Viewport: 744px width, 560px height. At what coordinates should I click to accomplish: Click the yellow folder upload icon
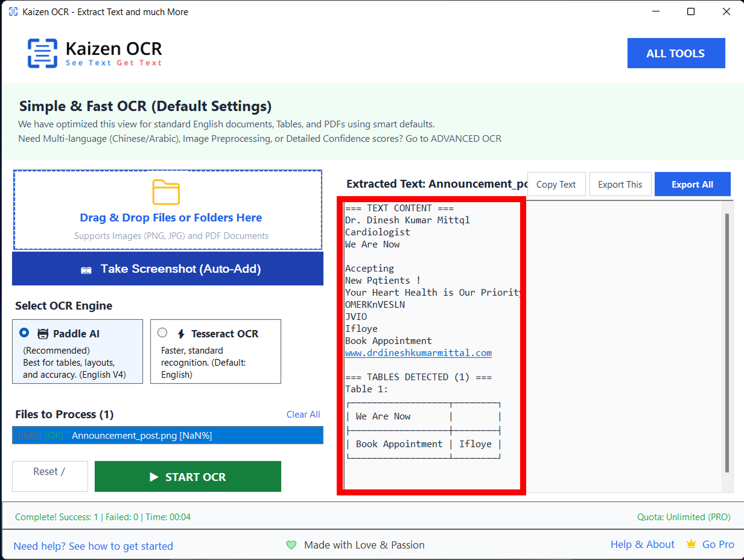pos(166,192)
